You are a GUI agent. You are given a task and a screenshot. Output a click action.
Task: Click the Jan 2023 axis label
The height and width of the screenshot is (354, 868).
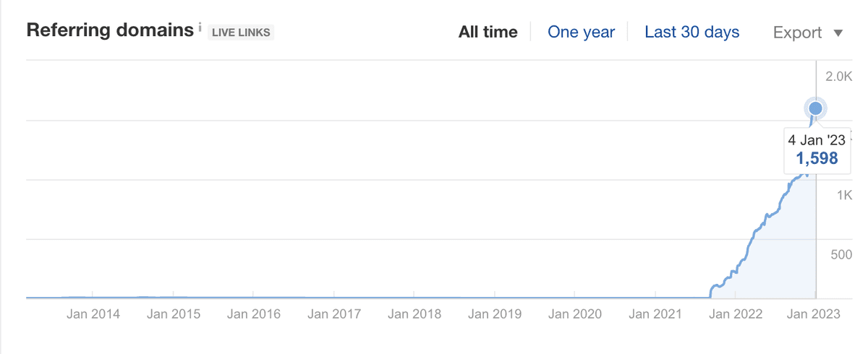814,314
